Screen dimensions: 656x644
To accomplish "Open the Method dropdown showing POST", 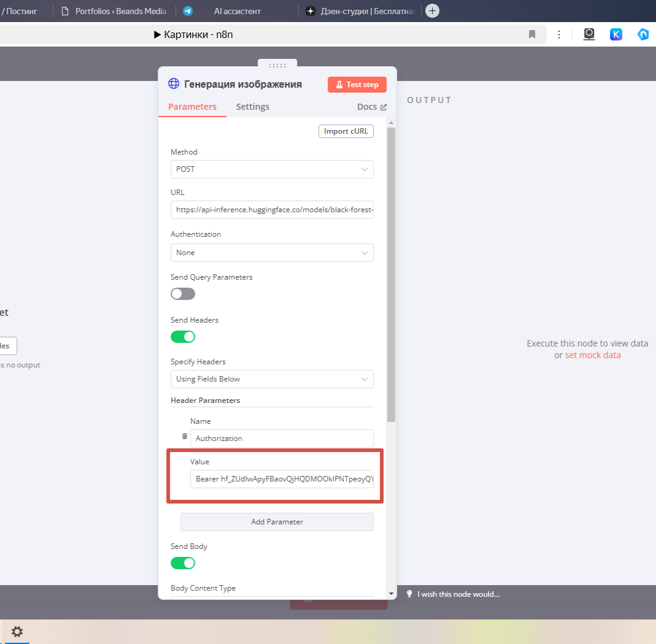I will click(272, 169).
